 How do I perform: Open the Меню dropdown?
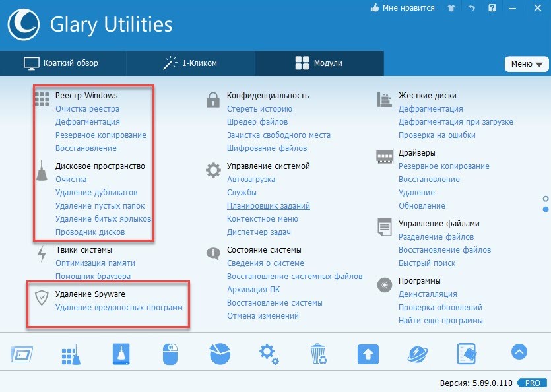(526, 64)
